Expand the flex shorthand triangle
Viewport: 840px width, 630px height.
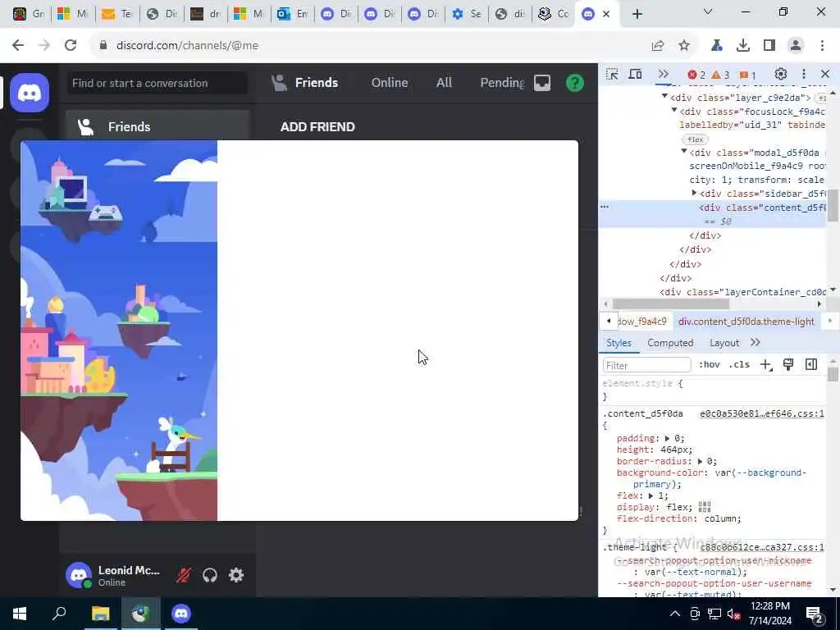tap(651, 496)
